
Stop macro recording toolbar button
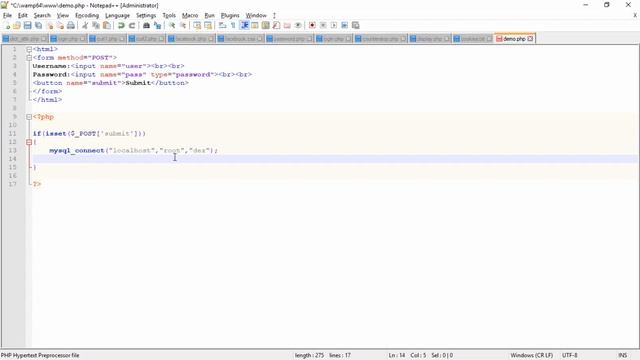[323, 25]
